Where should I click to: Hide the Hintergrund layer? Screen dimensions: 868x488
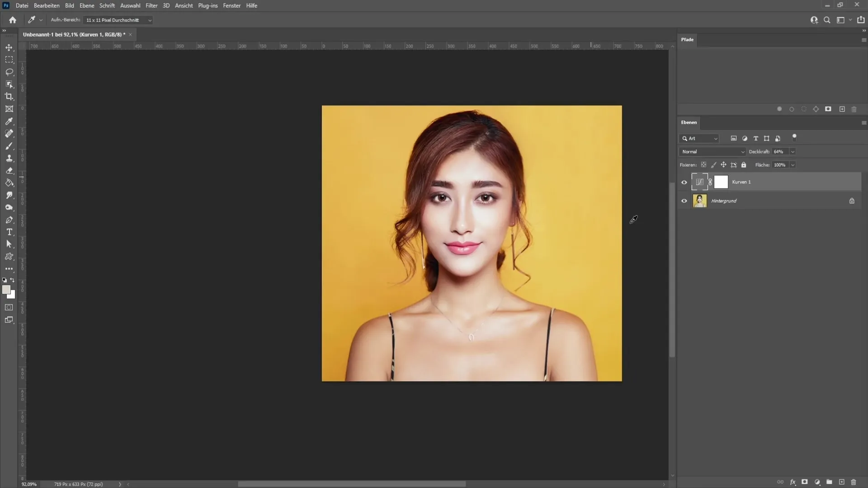tap(684, 201)
